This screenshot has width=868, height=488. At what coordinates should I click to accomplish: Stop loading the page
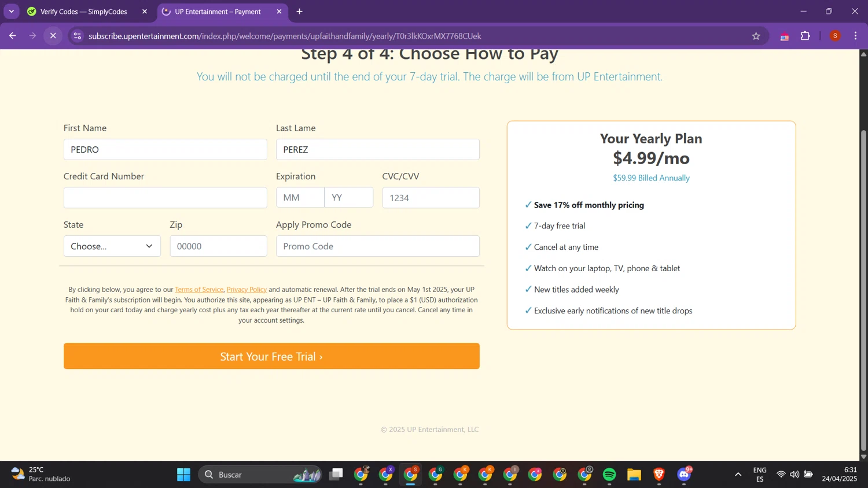53,36
